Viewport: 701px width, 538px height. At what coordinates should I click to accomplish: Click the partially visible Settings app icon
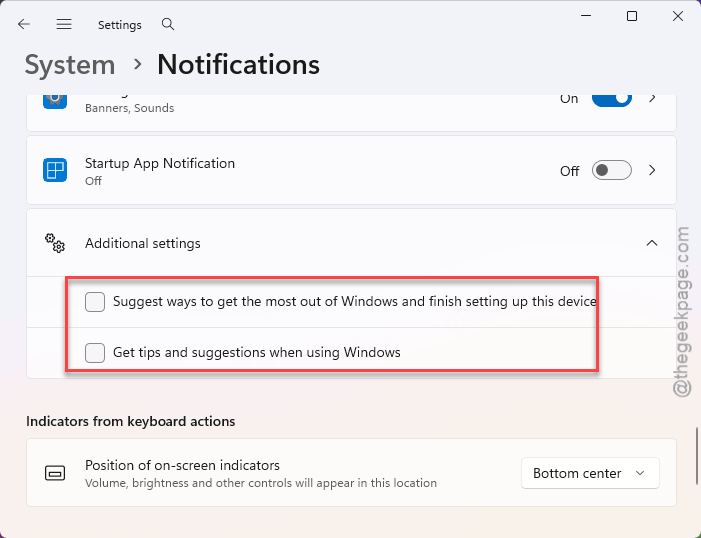point(55,102)
